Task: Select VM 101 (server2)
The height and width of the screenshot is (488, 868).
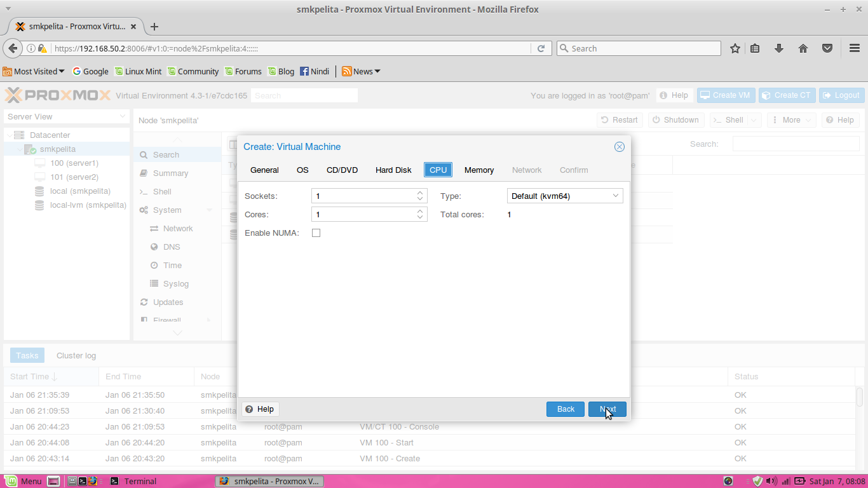Action: [74, 177]
